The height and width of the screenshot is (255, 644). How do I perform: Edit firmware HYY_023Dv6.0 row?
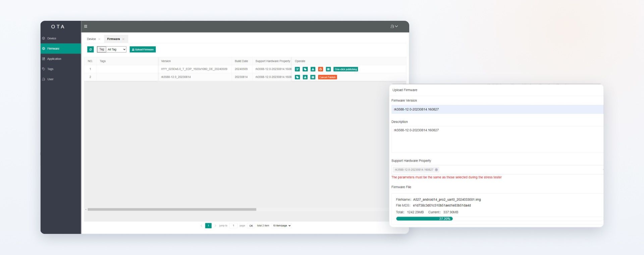pos(297,69)
